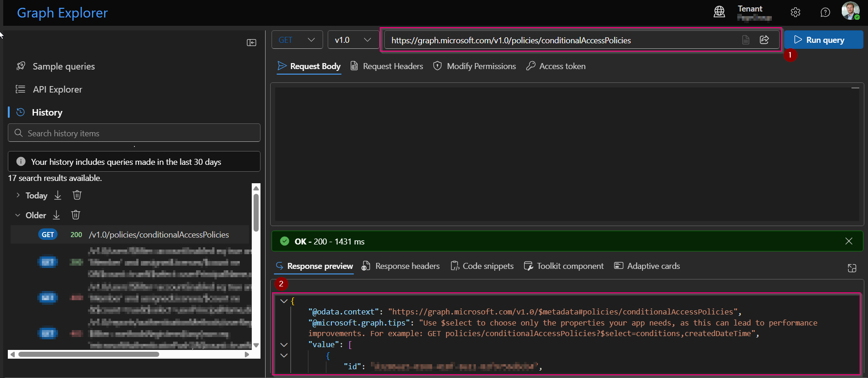Click the Tenant label in the header

750,9
